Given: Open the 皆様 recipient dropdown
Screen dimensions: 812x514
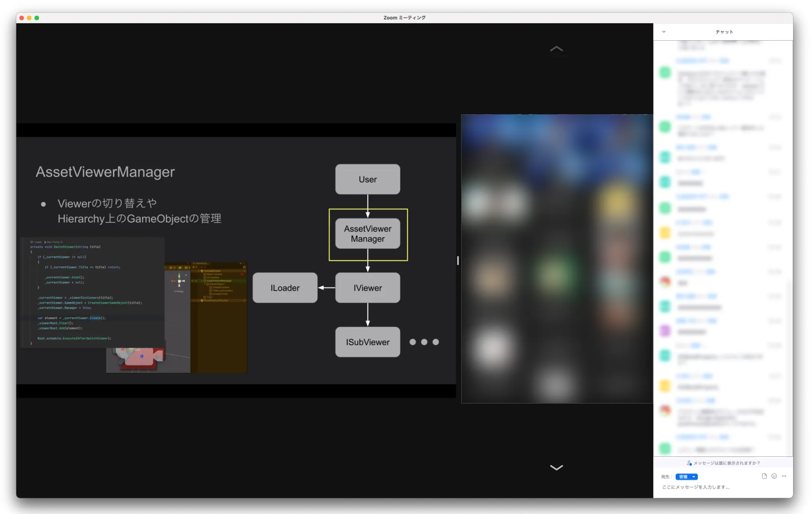Looking at the screenshot, I should pos(686,476).
